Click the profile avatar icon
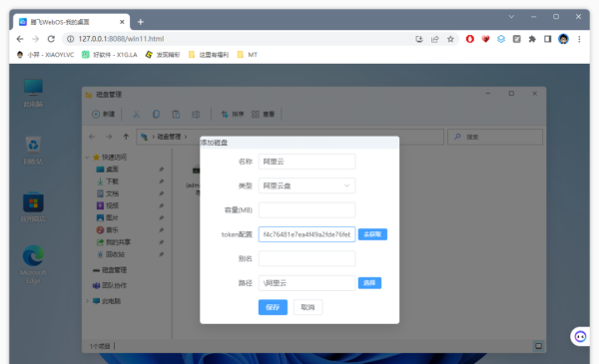The width and height of the screenshot is (599, 364). click(x=563, y=39)
